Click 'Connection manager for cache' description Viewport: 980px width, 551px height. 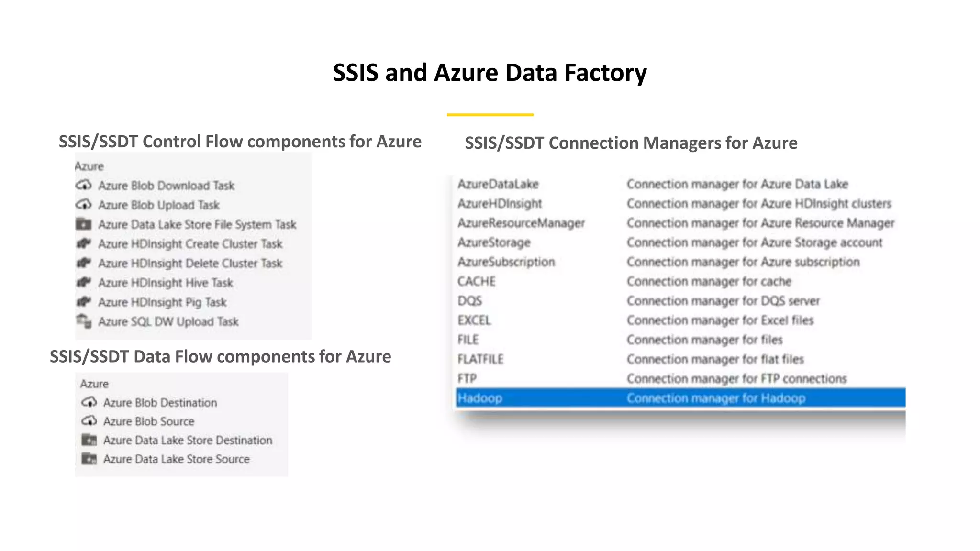coord(709,281)
